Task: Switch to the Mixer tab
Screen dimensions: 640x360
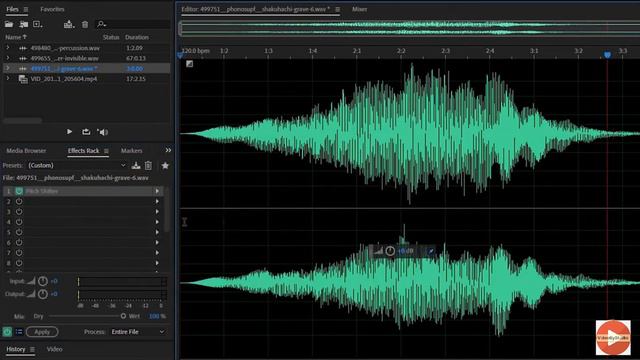Action: tap(359, 9)
